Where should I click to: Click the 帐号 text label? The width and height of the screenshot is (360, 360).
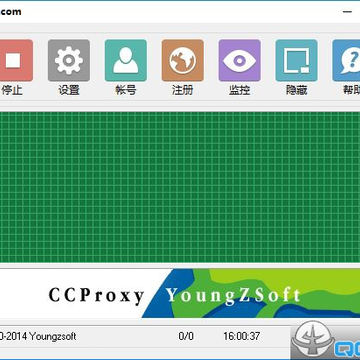pyautogui.click(x=126, y=90)
